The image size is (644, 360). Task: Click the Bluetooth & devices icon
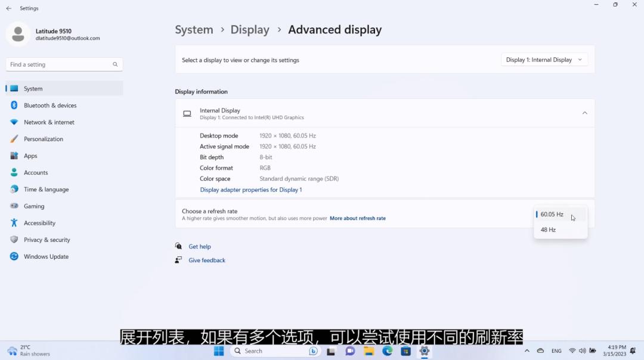14,105
